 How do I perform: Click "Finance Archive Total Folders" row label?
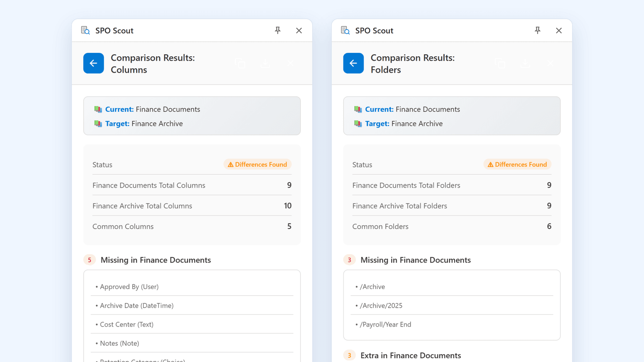click(400, 206)
